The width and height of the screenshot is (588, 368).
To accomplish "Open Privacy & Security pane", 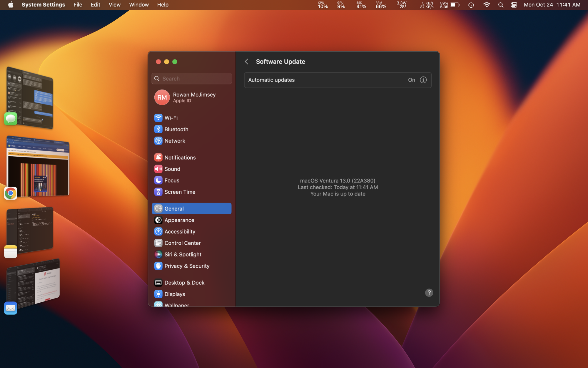I will [x=187, y=266].
